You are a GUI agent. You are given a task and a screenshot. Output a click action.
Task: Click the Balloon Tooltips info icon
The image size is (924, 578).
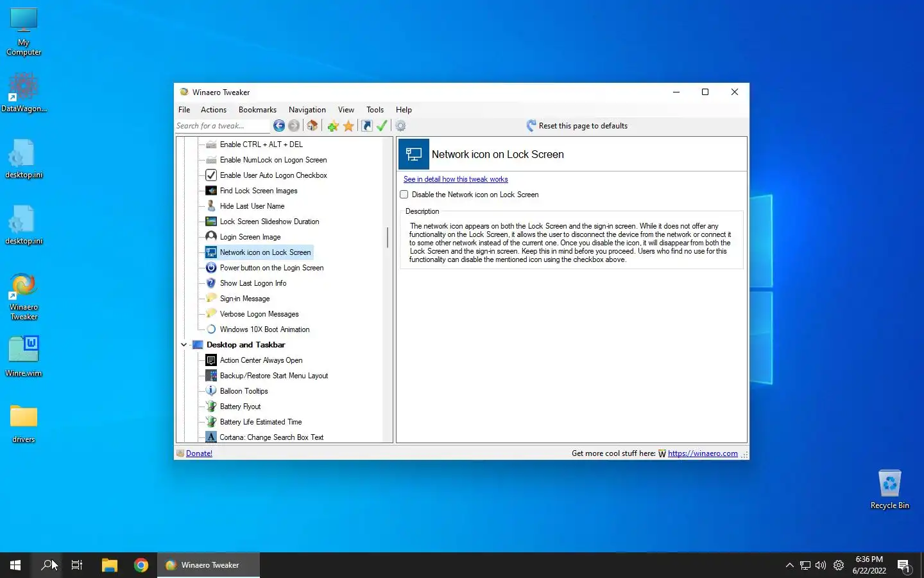pyautogui.click(x=211, y=391)
